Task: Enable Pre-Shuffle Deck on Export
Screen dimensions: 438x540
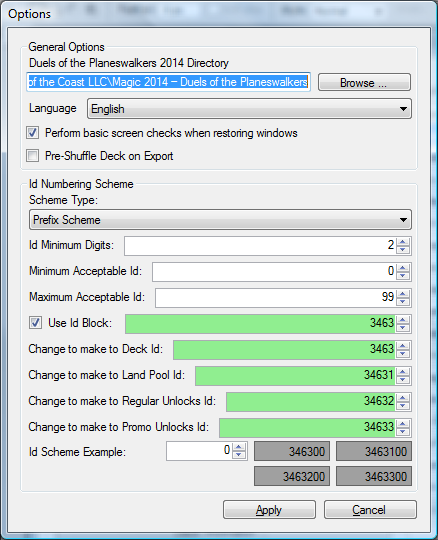Action: 33,156
